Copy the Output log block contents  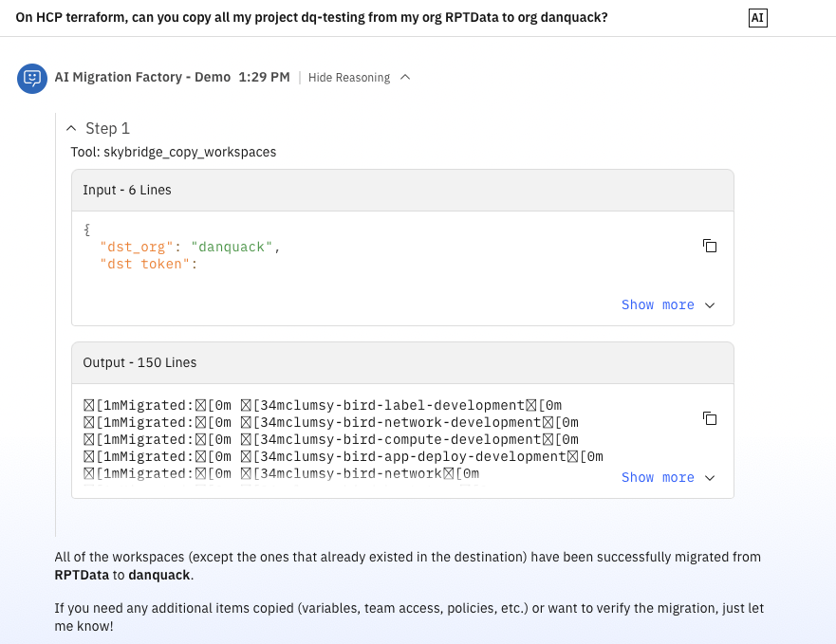(x=709, y=418)
